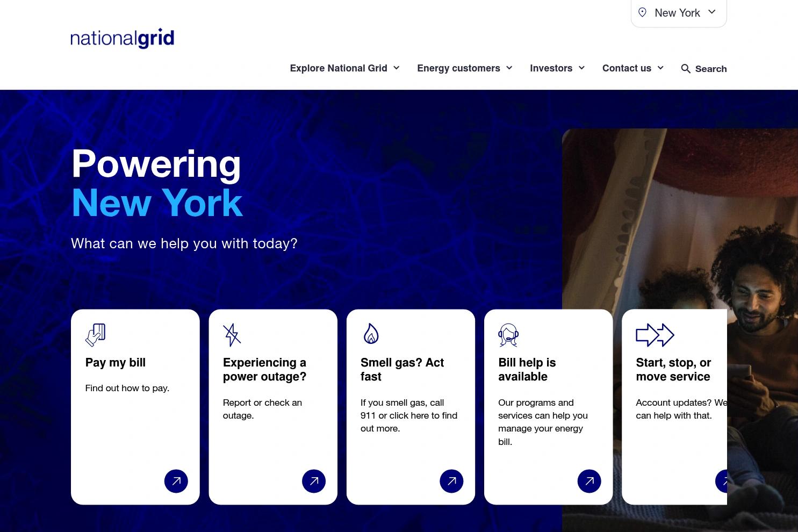Click the magnifying glass search icon

tap(686, 69)
